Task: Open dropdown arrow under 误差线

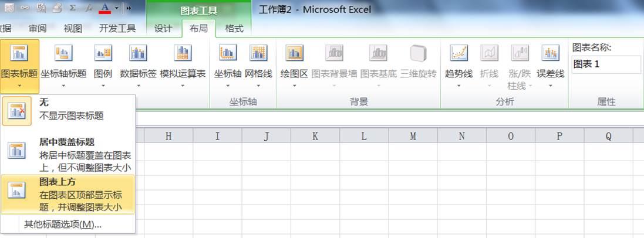Action: click(550, 86)
